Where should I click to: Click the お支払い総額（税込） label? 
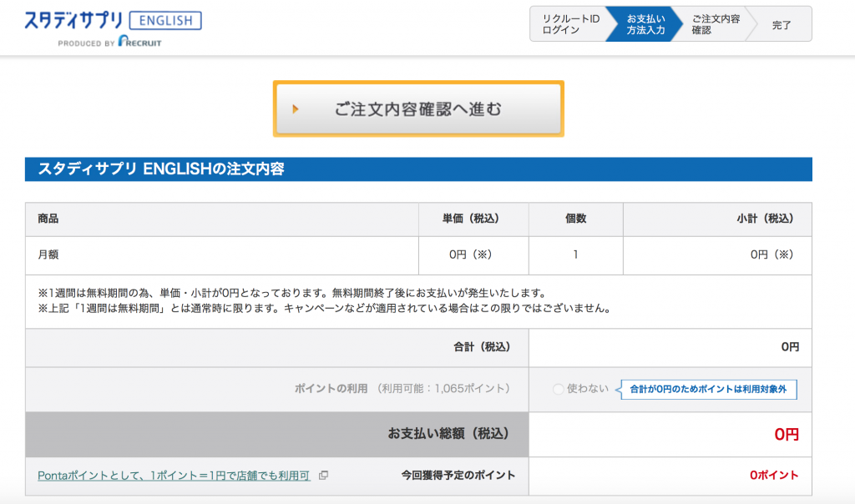[448, 434]
